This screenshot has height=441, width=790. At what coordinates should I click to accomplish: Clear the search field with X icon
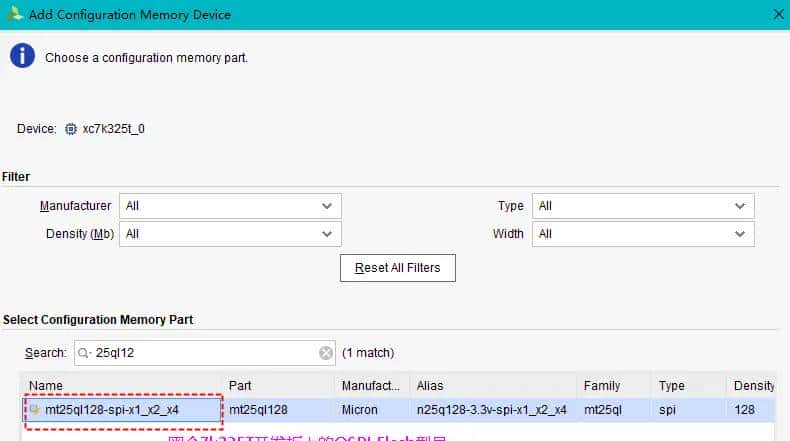pyautogui.click(x=326, y=353)
